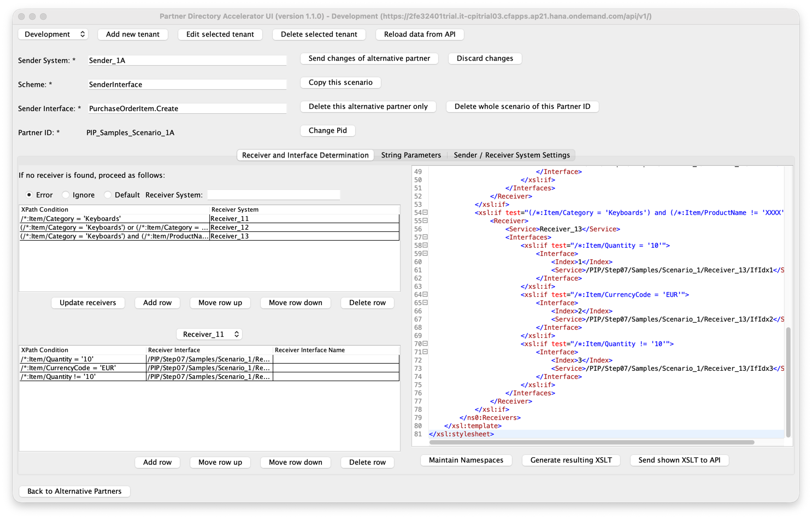Delete whole scenario of this Partner ID
This screenshot has height=519, width=812.
522,107
